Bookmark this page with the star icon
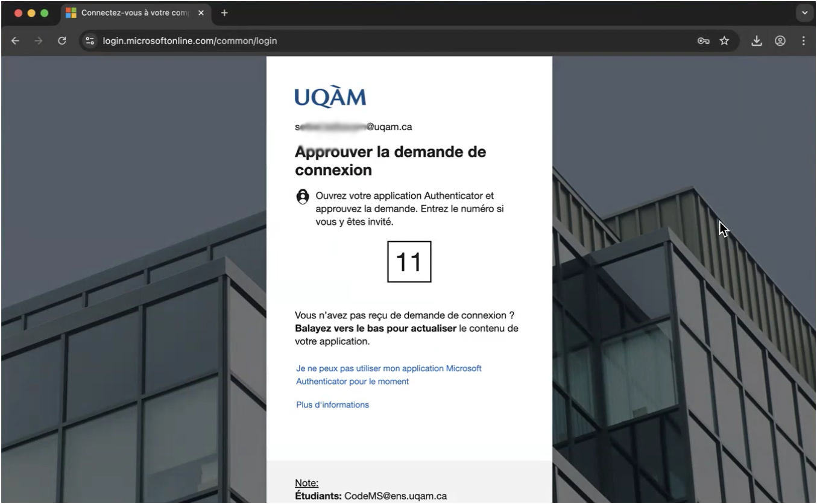817x504 pixels. point(724,41)
